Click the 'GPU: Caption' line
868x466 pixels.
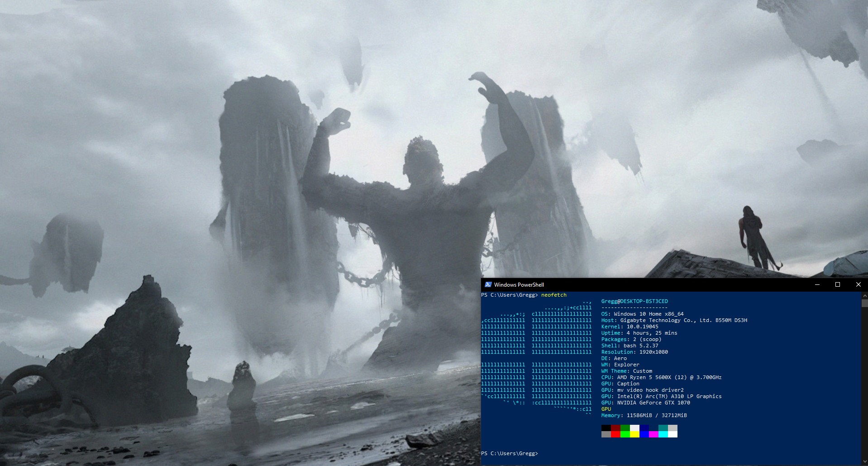tap(620, 384)
